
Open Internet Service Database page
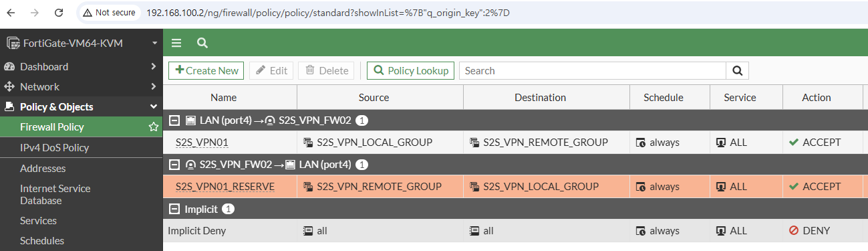tap(55, 195)
